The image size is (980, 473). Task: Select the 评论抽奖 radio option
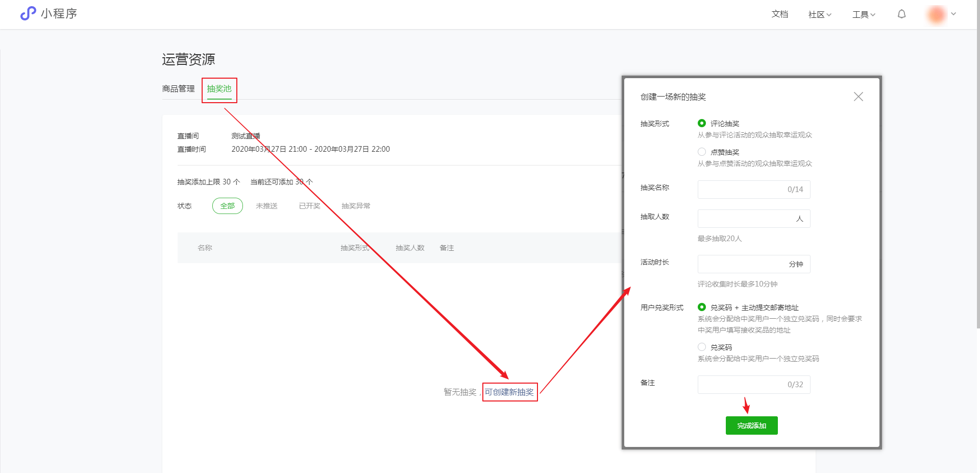coord(702,123)
